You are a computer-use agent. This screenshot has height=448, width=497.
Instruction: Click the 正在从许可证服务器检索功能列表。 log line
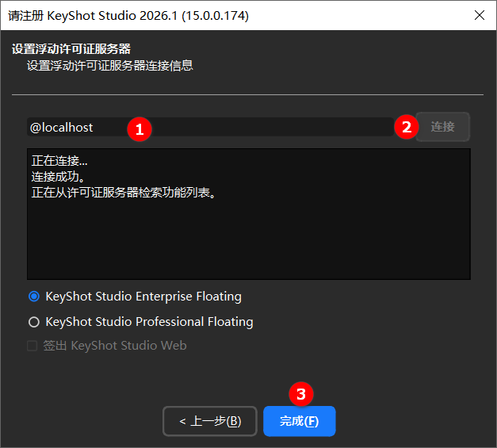[x=124, y=193]
